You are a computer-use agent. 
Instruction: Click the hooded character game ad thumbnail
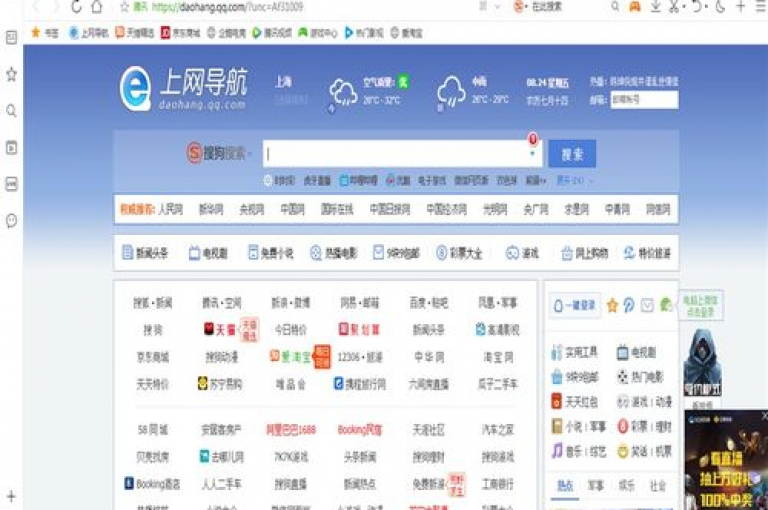(x=702, y=363)
